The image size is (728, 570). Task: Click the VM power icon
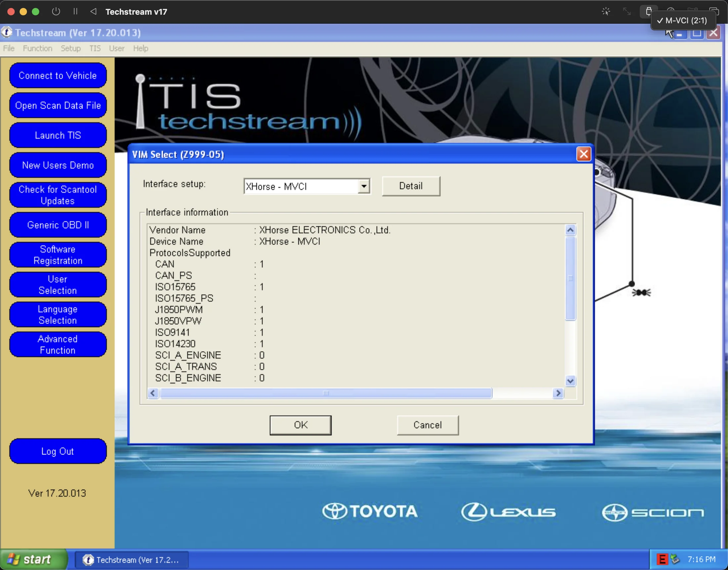point(56,11)
